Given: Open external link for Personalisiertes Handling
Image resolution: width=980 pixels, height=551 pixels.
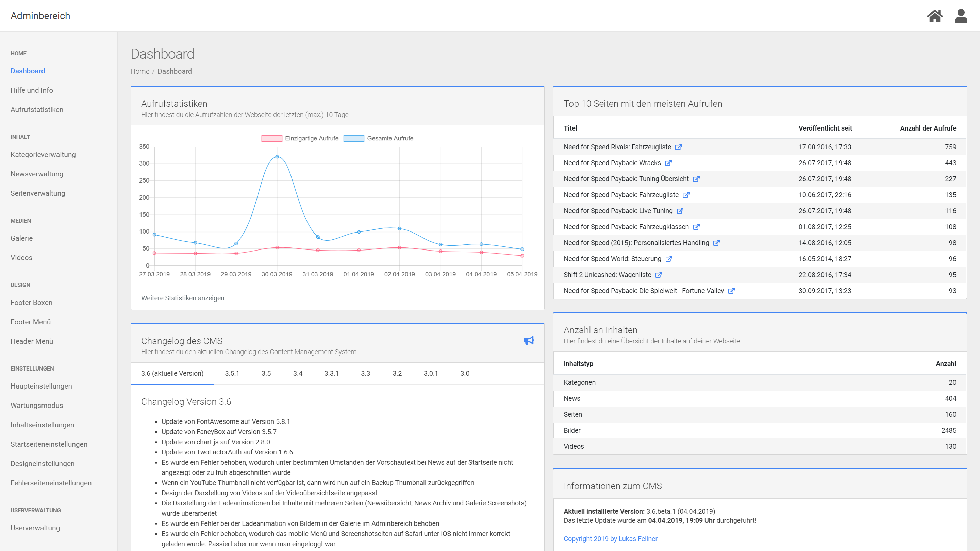Looking at the screenshot, I should [716, 243].
